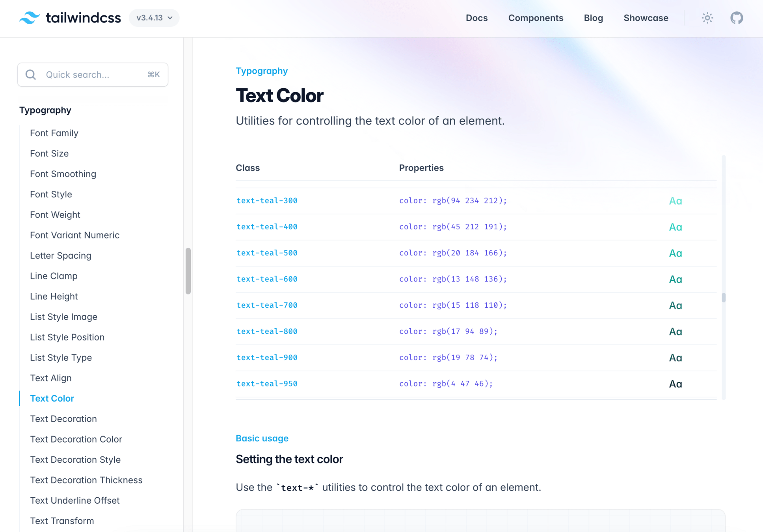
Task: Click the class table scrollbar thumb
Action: coord(723,298)
